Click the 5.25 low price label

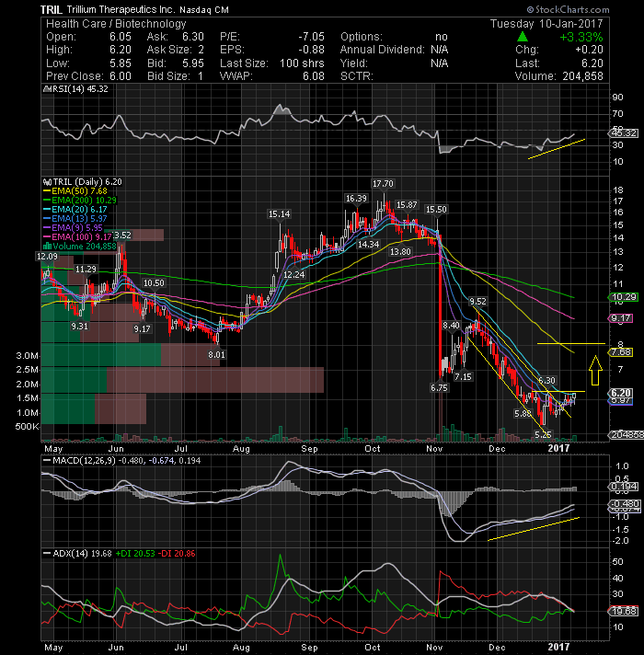(543, 434)
